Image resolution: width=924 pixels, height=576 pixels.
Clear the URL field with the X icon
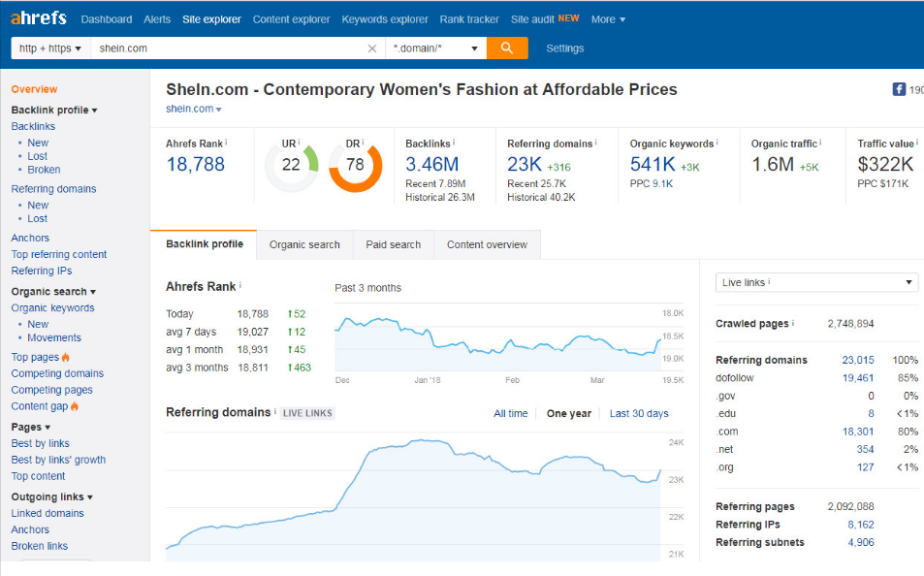tap(372, 48)
